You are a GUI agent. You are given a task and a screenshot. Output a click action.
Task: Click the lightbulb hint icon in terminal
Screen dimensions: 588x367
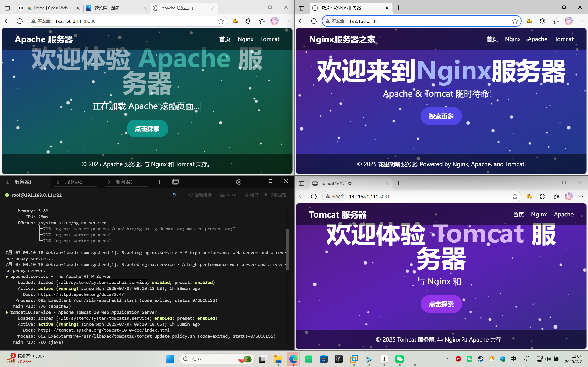(x=174, y=195)
